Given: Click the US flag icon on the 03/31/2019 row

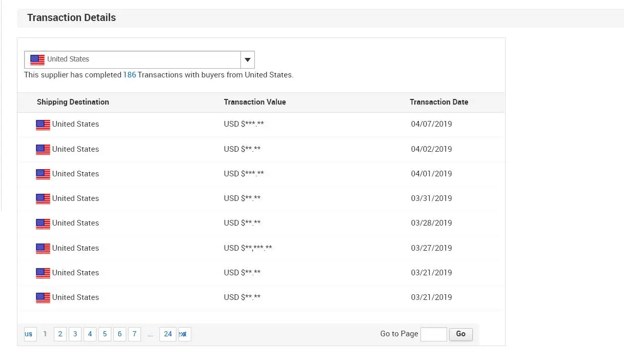Looking at the screenshot, I should pos(43,198).
